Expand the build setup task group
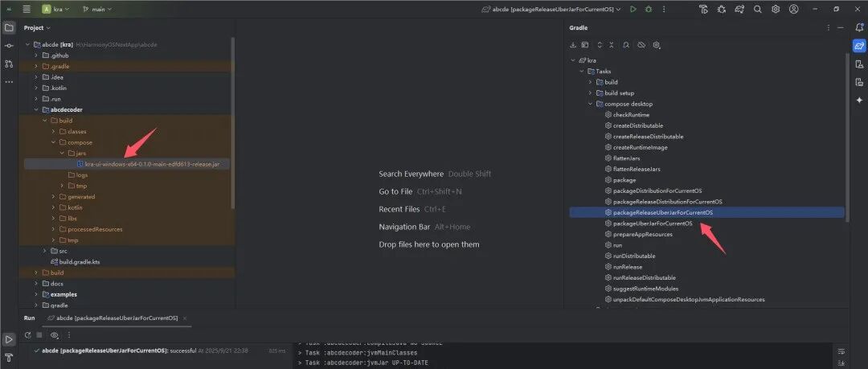Image resolution: width=868 pixels, height=369 pixels. (x=590, y=93)
